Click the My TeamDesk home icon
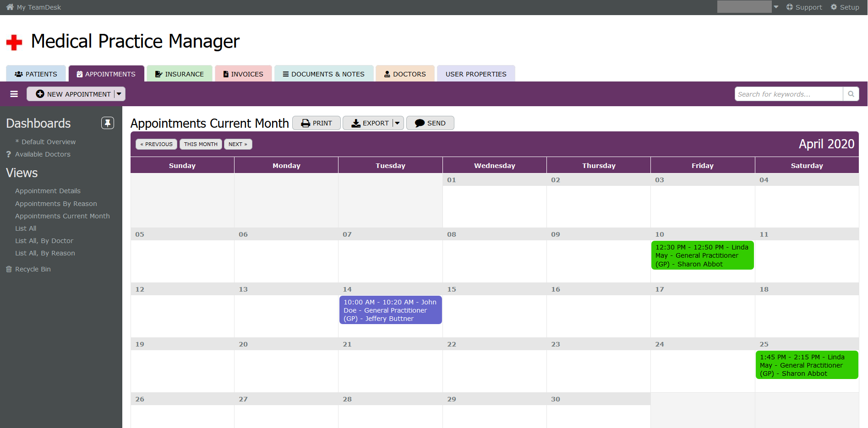Viewport: 868px width, 428px height. coord(10,7)
